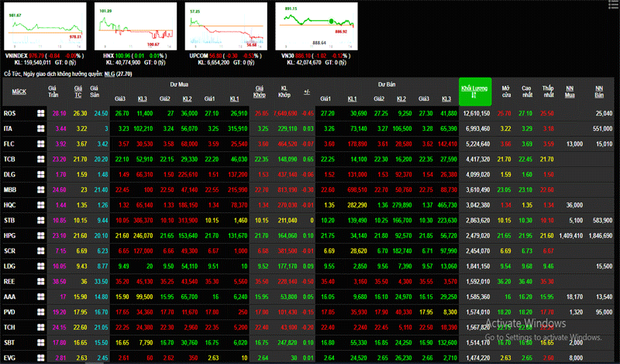Click the NN Bán column header

(x=598, y=91)
